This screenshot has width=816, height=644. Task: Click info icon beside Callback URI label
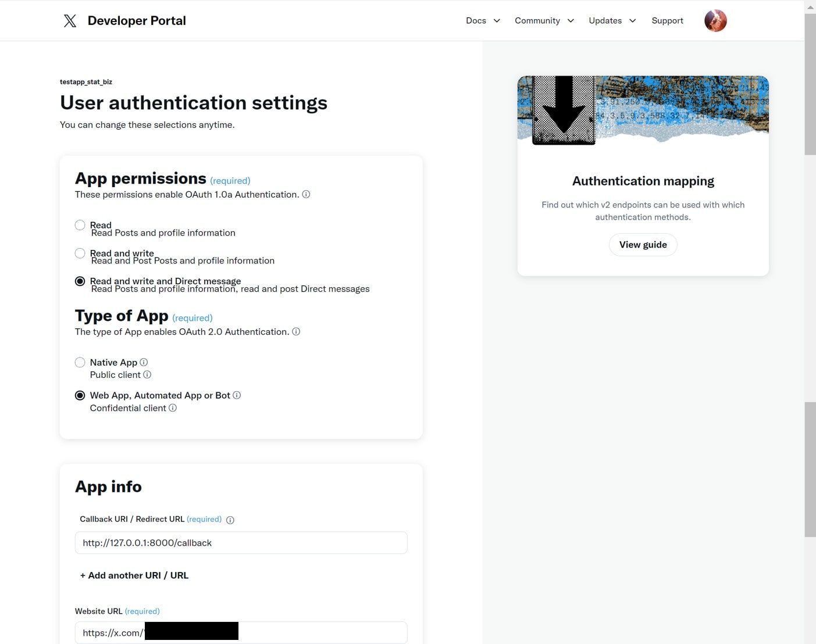pos(230,520)
